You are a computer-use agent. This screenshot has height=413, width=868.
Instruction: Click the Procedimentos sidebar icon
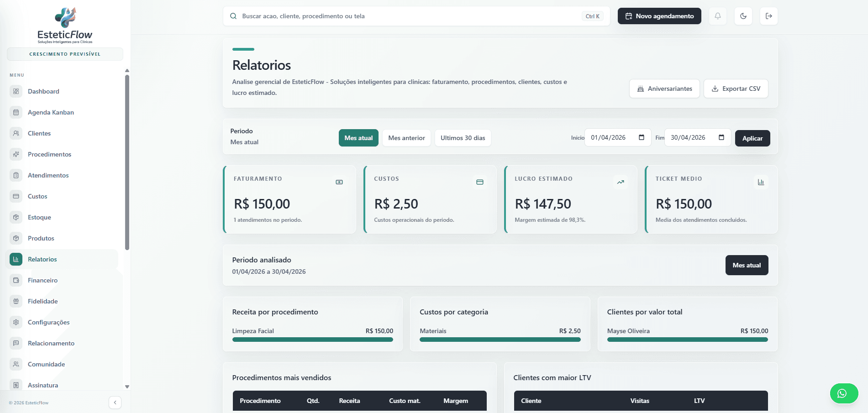[x=16, y=154]
